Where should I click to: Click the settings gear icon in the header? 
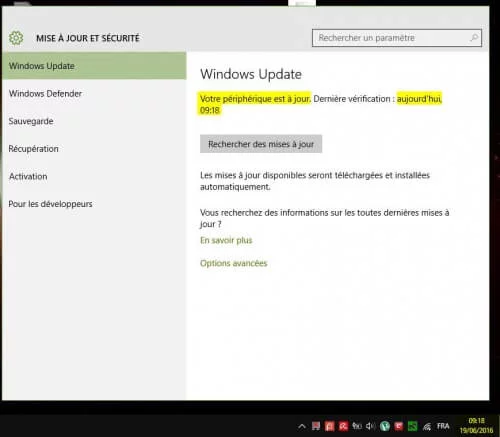pos(16,38)
